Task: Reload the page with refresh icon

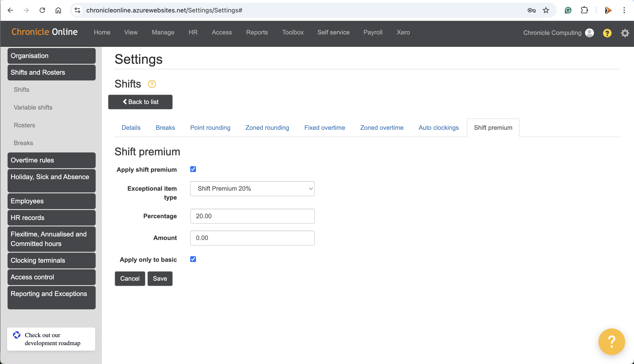Action: (42, 10)
